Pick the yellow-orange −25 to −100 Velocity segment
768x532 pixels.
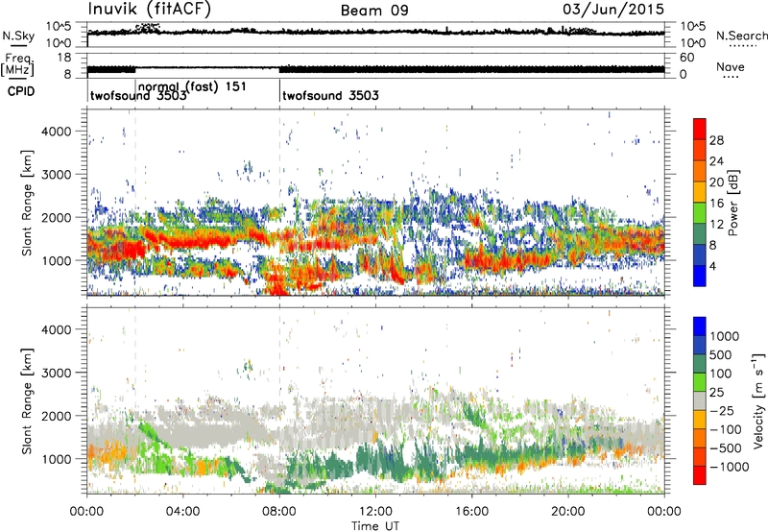point(700,420)
